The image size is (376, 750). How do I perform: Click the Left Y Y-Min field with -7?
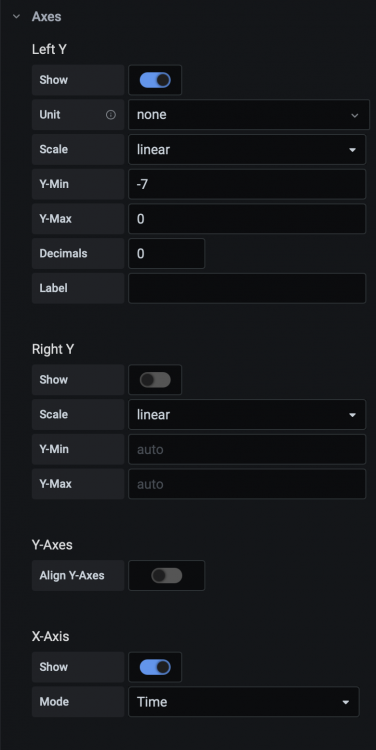pos(247,184)
